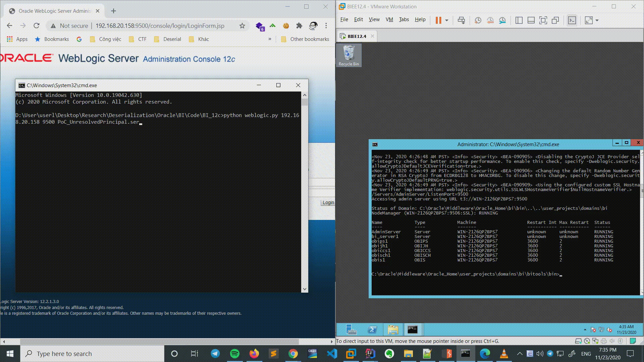Image resolution: width=644 pixels, height=362 pixels.
Task: Open Sublime Text from the taskbar
Action: click(x=274, y=354)
